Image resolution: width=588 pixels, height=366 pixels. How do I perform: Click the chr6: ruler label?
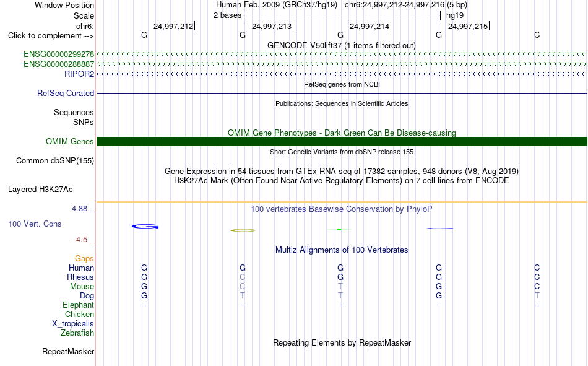click(85, 26)
